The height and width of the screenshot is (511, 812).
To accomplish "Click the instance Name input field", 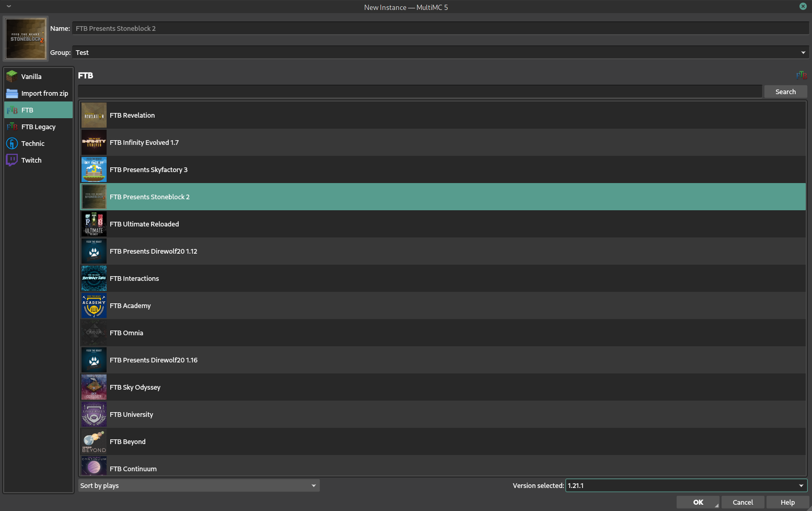I will (440, 28).
